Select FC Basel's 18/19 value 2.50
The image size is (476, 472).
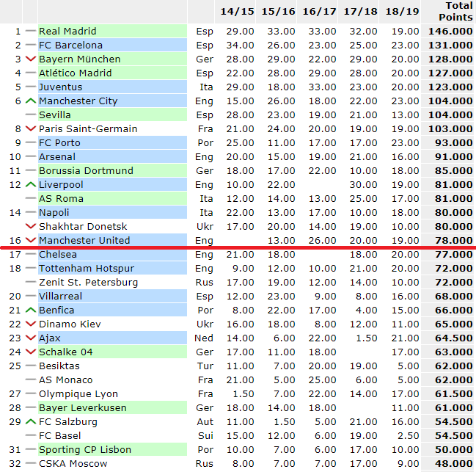pos(409,435)
